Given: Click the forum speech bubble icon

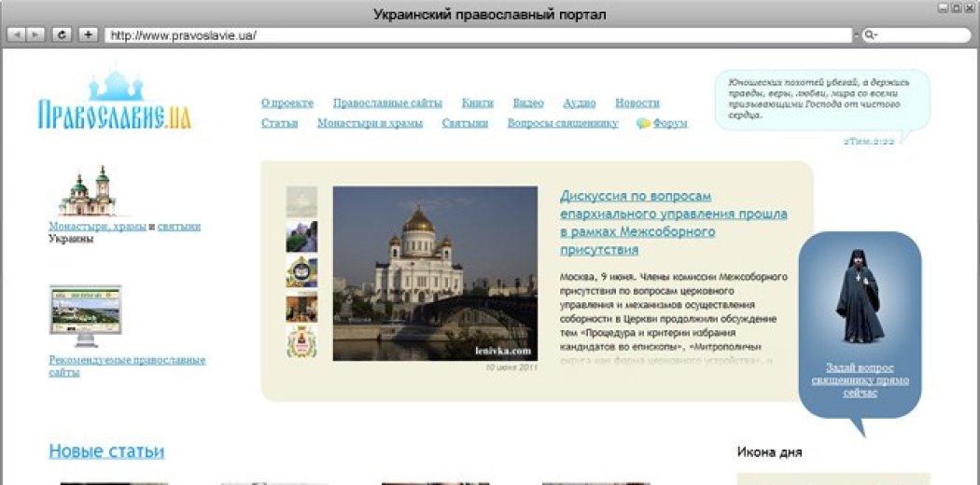Looking at the screenshot, I should pos(643,124).
